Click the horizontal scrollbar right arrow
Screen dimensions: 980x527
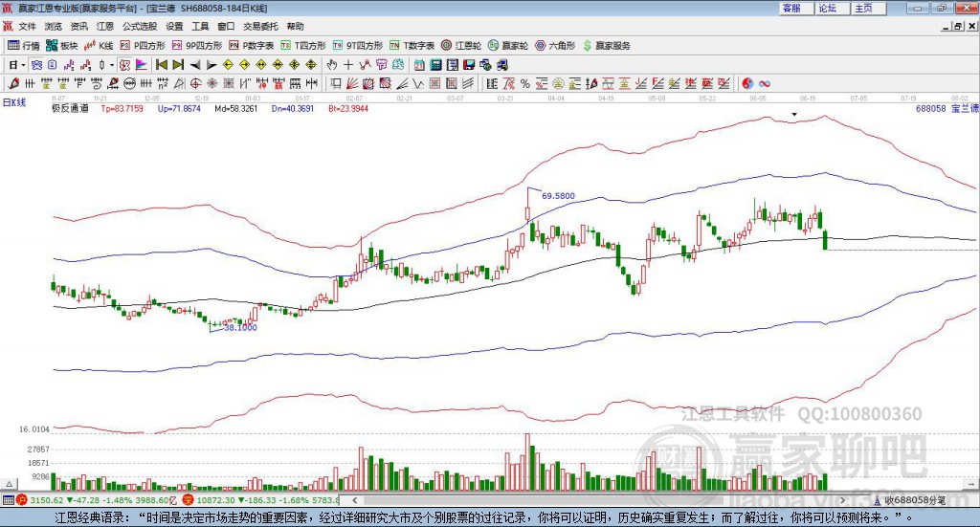842,500
